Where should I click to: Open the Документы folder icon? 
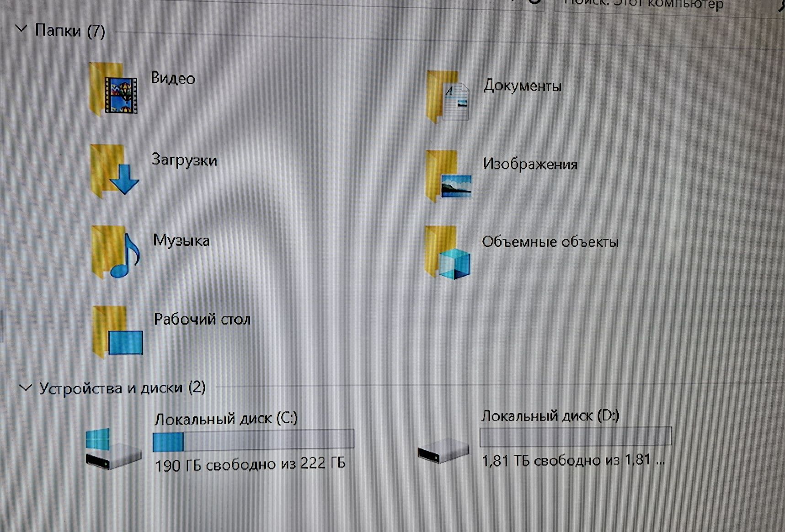pos(448,97)
